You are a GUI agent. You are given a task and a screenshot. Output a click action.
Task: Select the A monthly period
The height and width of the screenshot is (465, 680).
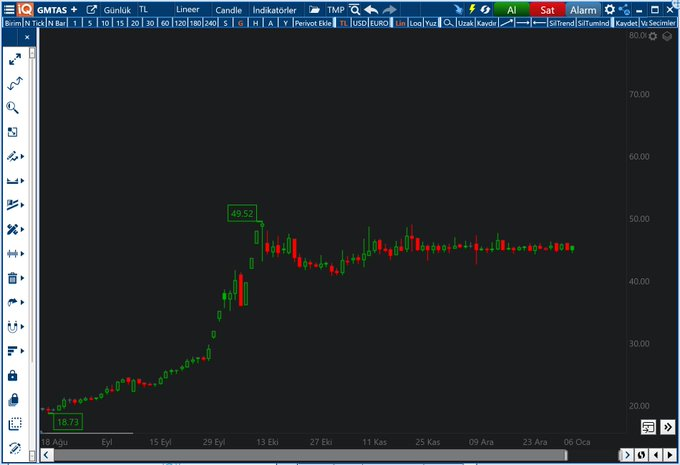point(270,23)
